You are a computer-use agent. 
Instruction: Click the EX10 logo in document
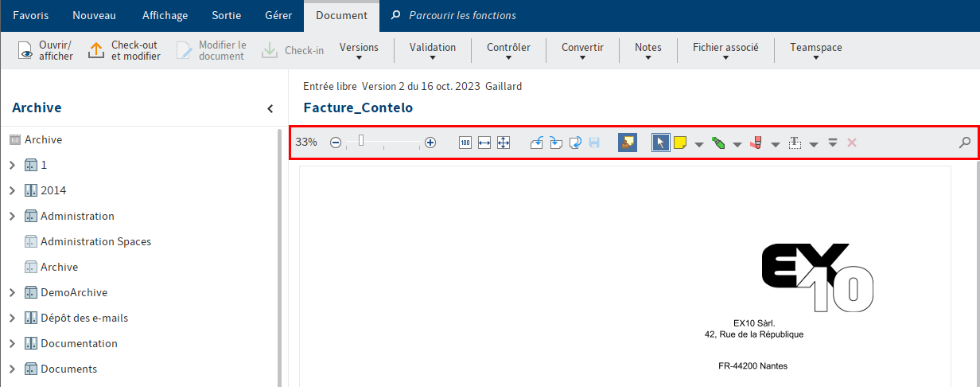pyautogui.click(x=818, y=277)
